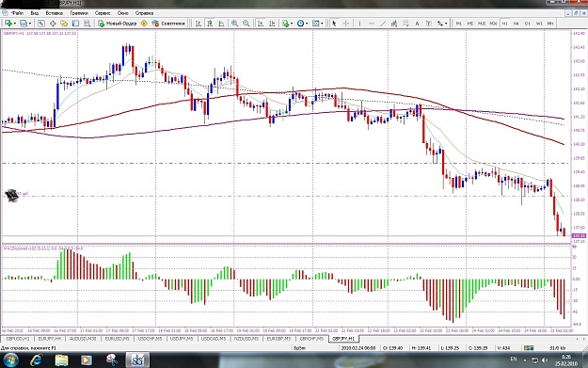The height and width of the screenshot is (368, 588).
Task: Toggle Chart Shift
Action: tap(272, 24)
